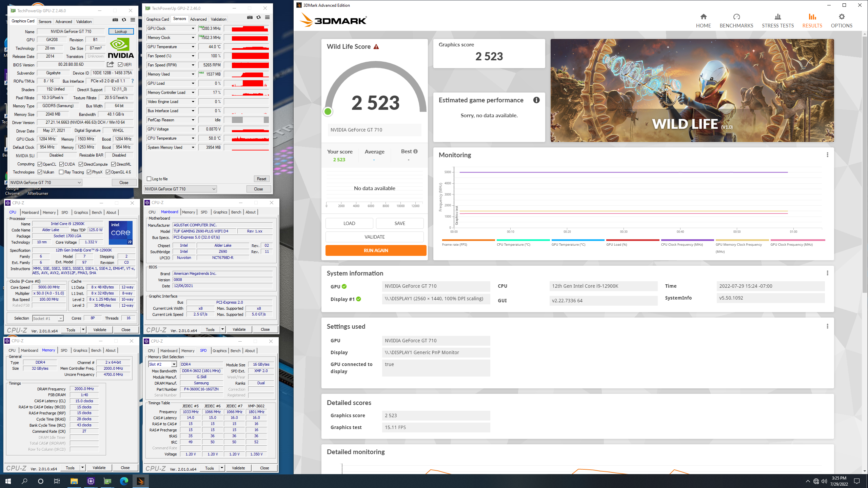Open Advanced tab in GPU-Z Sensors window
Screen dimensions: 868x488
[x=198, y=19]
